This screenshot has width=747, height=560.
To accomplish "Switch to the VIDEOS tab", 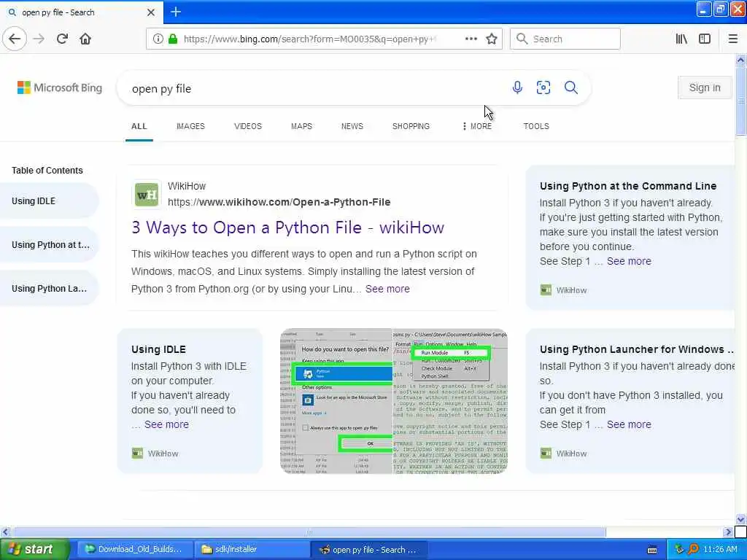I will tap(248, 126).
